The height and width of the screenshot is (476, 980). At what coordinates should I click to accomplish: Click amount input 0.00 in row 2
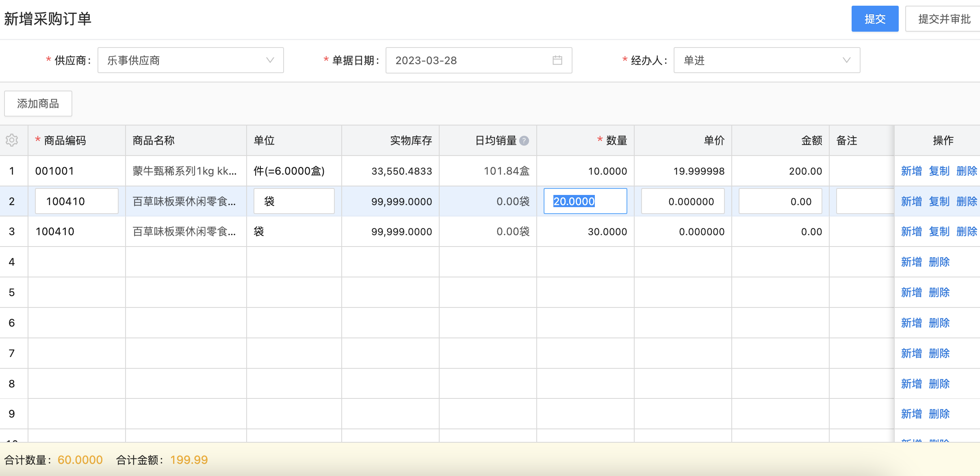point(781,201)
